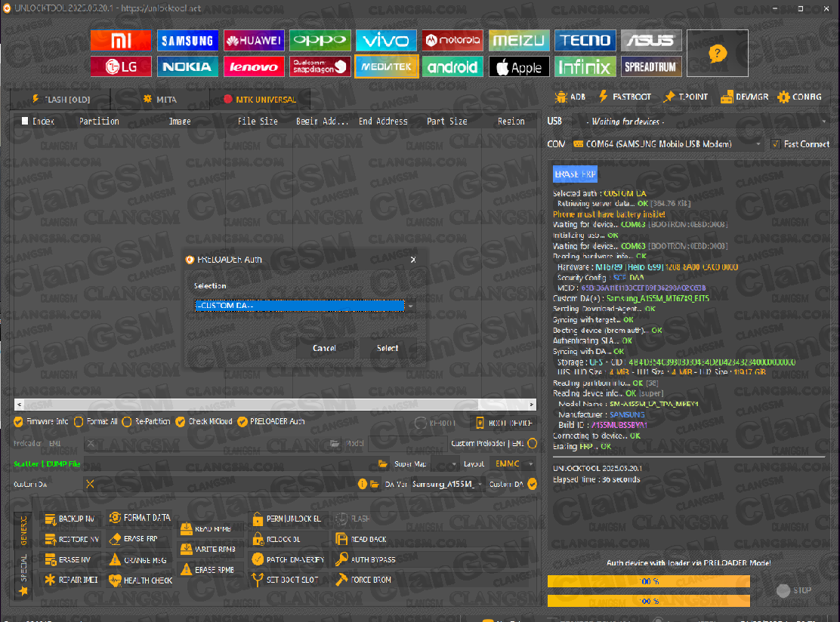Open the Layout EMMC dropdown

513,463
